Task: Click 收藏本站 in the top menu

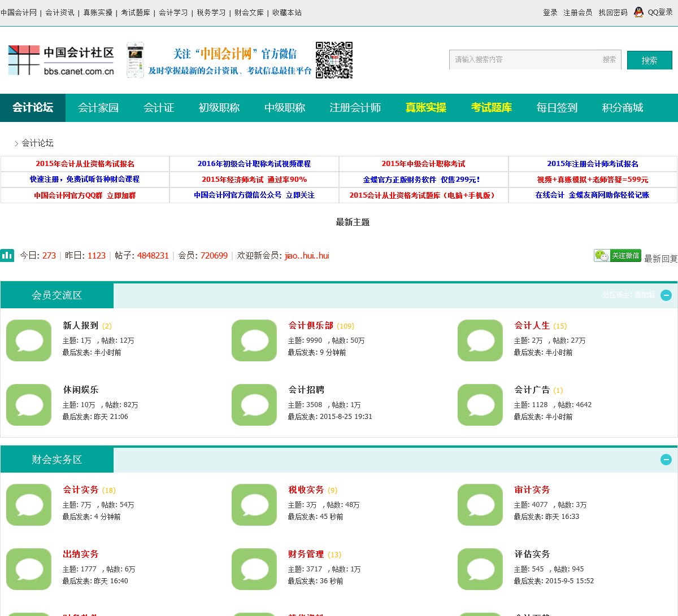Action: [x=287, y=12]
